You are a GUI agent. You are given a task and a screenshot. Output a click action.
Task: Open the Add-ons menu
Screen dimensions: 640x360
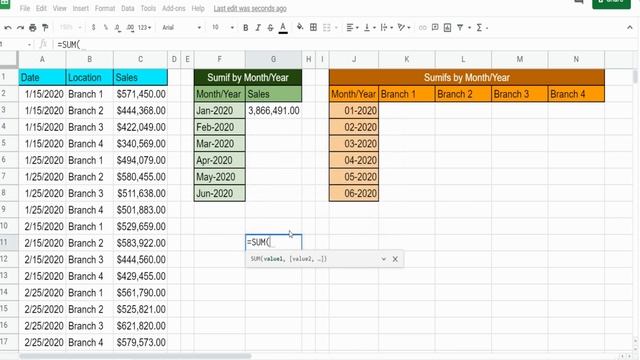click(x=173, y=8)
